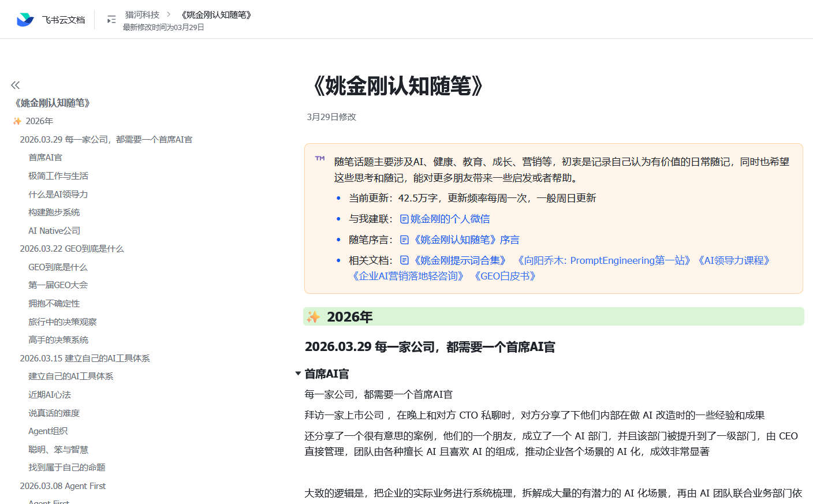Image resolution: width=813 pixels, height=504 pixels.
Task: Select Agent组织 in the outline sidebar
Action: pyautogui.click(x=48, y=431)
